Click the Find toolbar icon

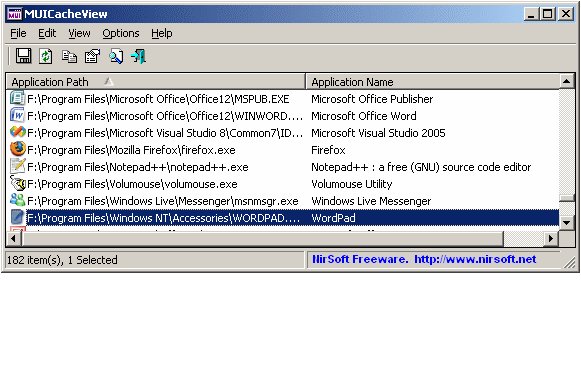point(116,56)
